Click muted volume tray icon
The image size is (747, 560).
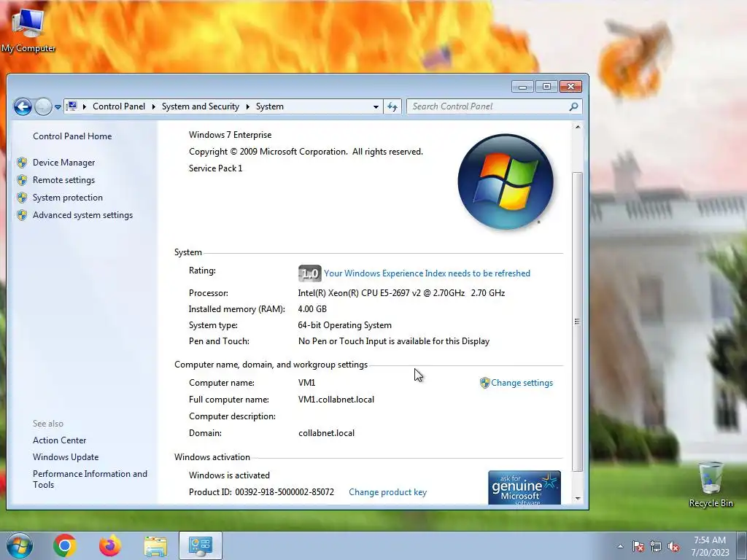pos(673,546)
